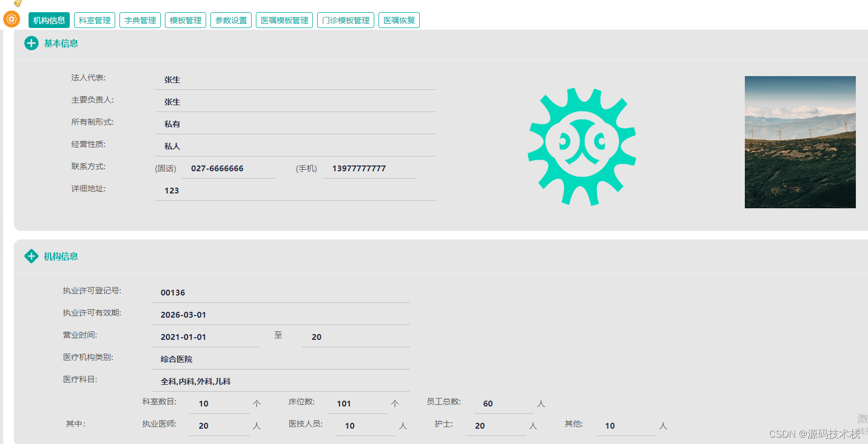Open the 医嘱模板管理 tab
Image resolution: width=868 pixels, height=444 pixels.
284,20
